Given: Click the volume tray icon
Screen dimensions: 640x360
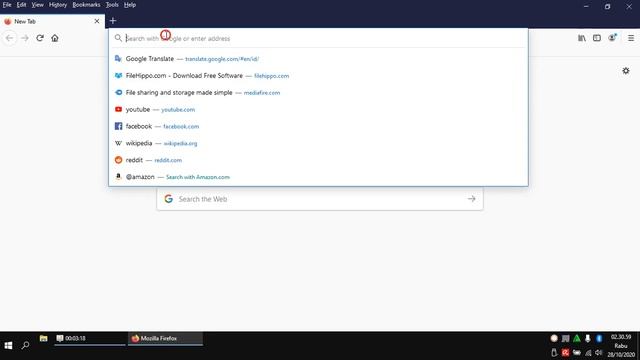Looking at the screenshot, I should (598, 352).
